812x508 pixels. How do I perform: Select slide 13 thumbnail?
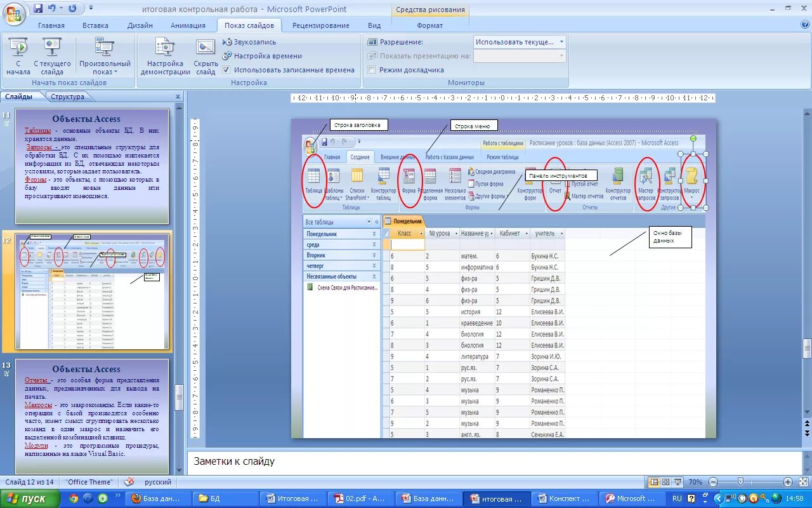point(92,417)
